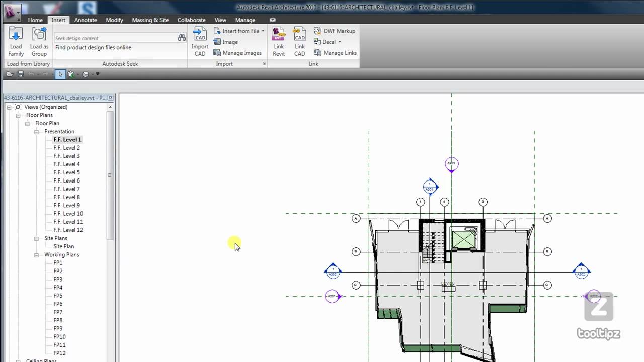Expand the Import panel dialog launcher arrow
This screenshot has width=644, height=362.
[264, 64]
